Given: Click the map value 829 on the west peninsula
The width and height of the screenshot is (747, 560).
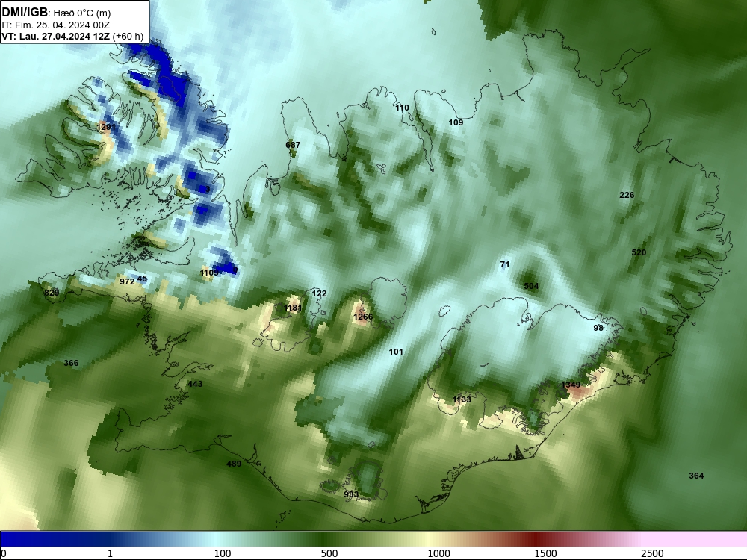Looking at the screenshot, I should click(52, 293).
